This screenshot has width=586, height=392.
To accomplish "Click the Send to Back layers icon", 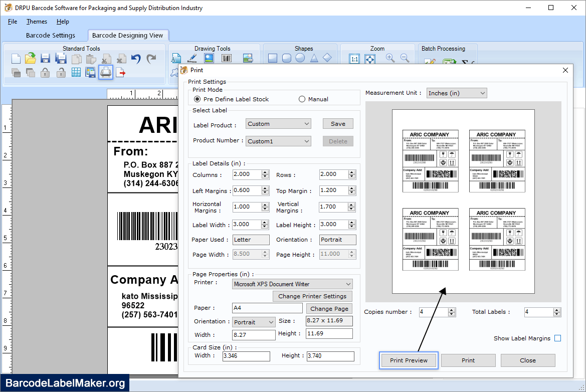I will 31,73.
